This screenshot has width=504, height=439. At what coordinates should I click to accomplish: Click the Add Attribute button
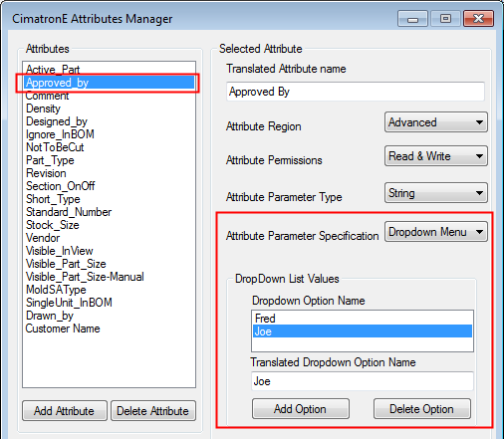(65, 411)
